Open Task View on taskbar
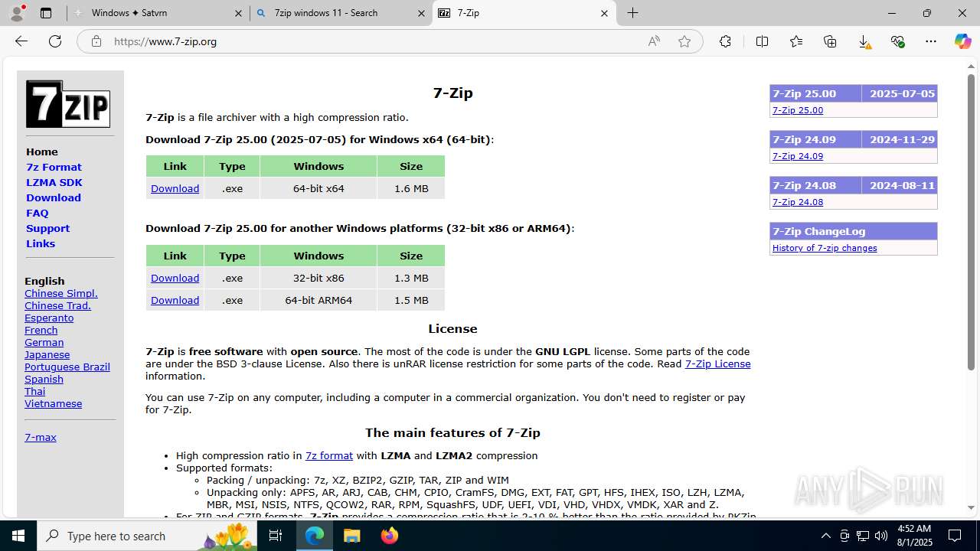Image resolution: width=980 pixels, height=551 pixels. 276,536
